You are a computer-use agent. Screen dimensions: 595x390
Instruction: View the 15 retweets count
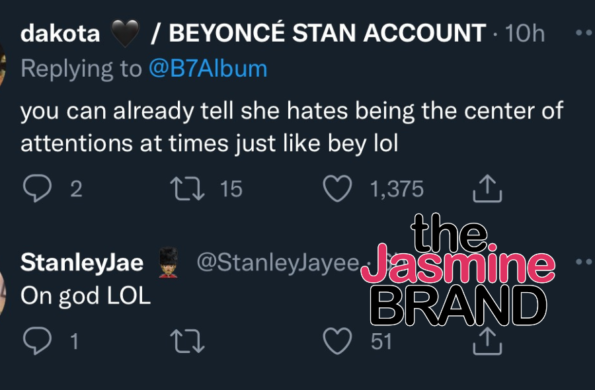231,189
